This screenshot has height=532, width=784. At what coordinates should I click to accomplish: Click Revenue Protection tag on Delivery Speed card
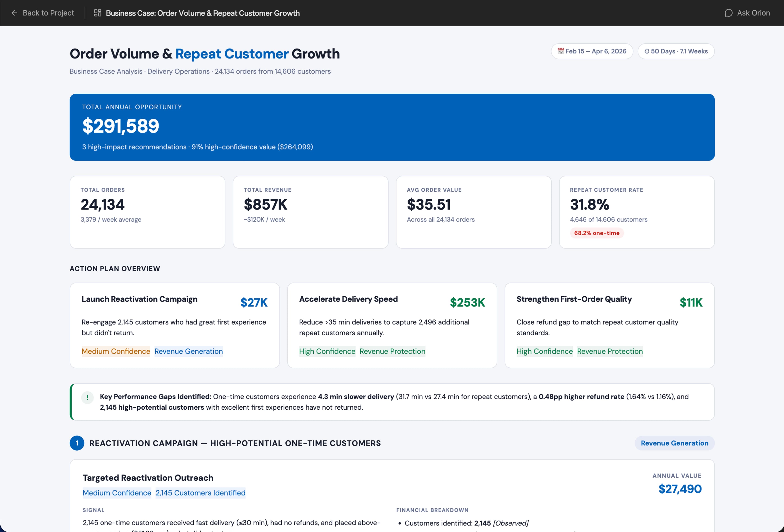[x=392, y=351]
